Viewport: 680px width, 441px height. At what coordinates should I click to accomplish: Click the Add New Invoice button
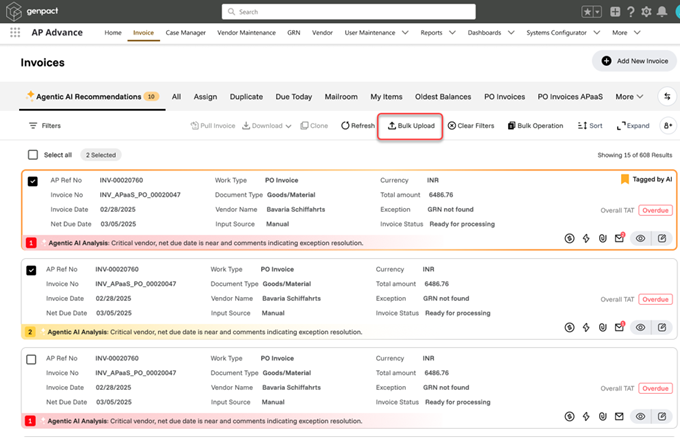(x=634, y=61)
